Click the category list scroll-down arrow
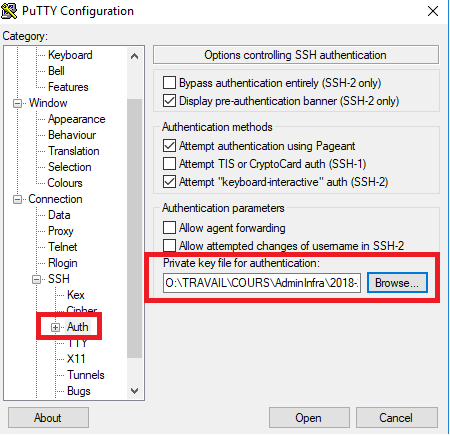The width and height of the screenshot is (450, 436). click(134, 390)
